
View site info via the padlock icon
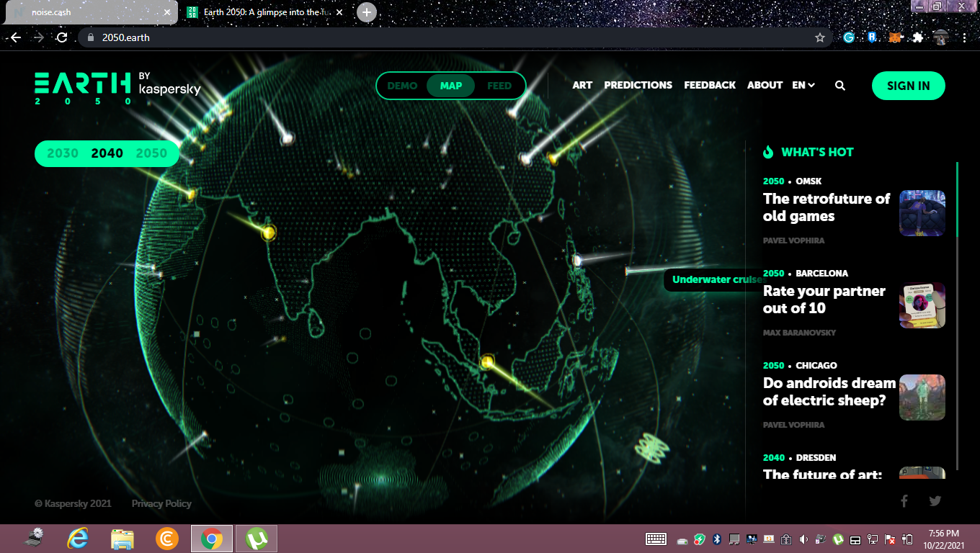(x=91, y=37)
